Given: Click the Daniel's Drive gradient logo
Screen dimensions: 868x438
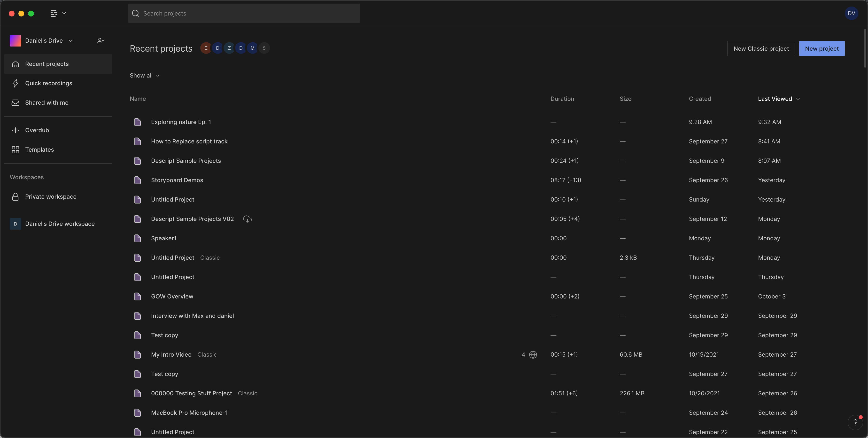Looking at the screenshot, I should coord(15,40).
